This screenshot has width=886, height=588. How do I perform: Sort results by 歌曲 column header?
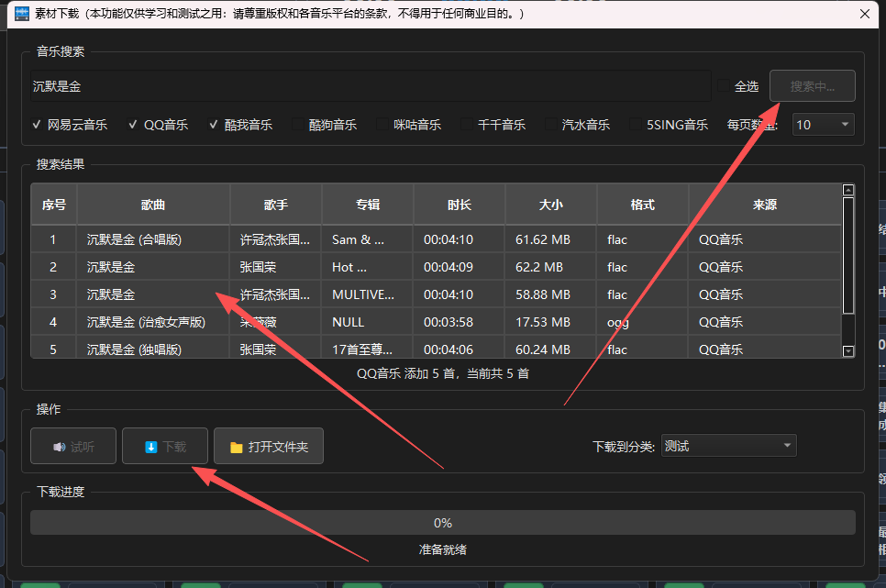153,205
